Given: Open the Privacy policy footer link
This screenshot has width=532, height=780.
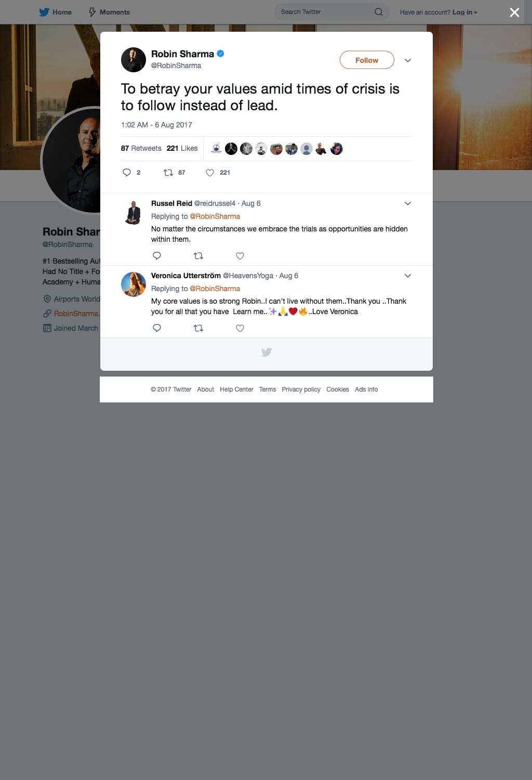Looking at the screenshot, I should pyautogui.click(x=301, y=389).
